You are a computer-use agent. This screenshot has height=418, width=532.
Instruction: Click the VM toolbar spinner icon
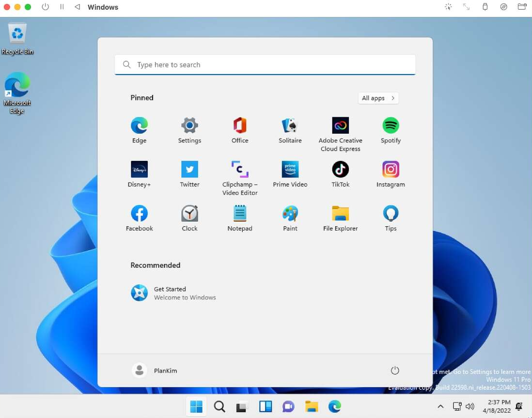[448, 7]
